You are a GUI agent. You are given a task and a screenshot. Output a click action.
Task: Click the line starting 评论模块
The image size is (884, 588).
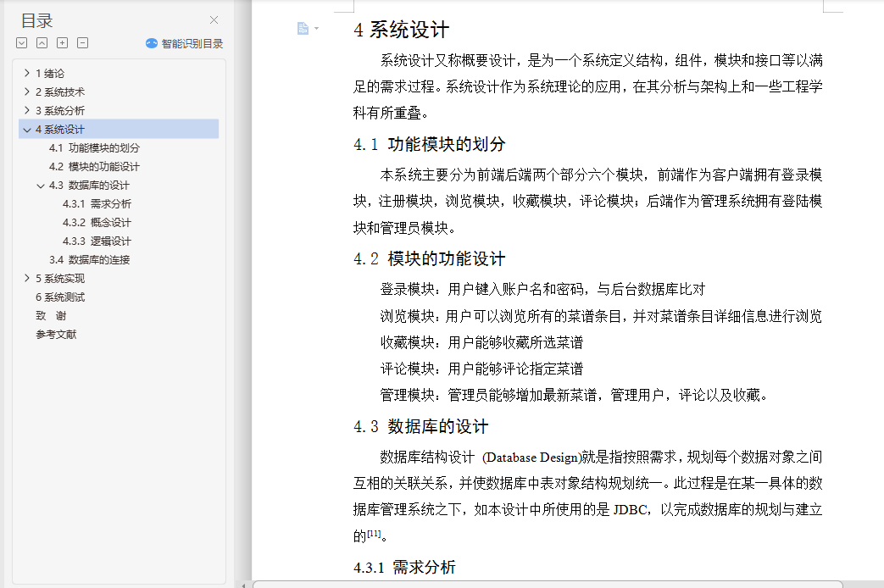pyautogui.click(x=481, y=369)
